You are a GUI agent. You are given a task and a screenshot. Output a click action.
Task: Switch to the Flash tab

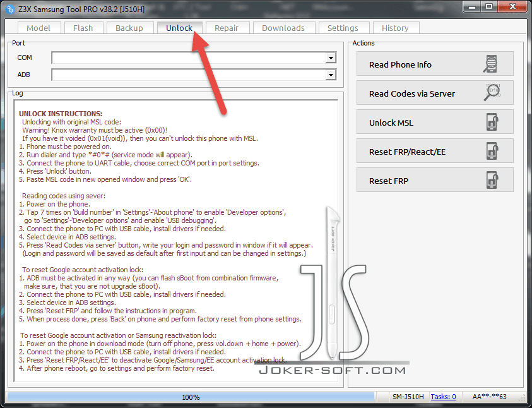pyautogui.click(x=83, y=28)
